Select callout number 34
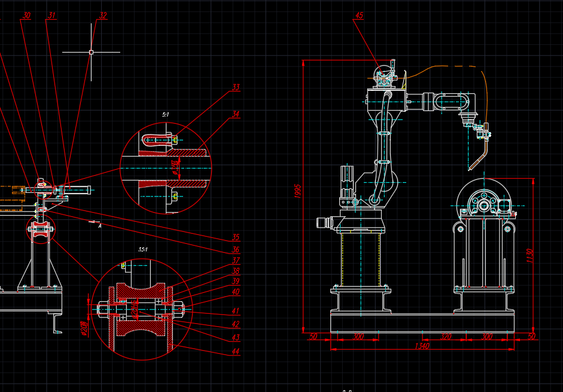 click(236, 114)
